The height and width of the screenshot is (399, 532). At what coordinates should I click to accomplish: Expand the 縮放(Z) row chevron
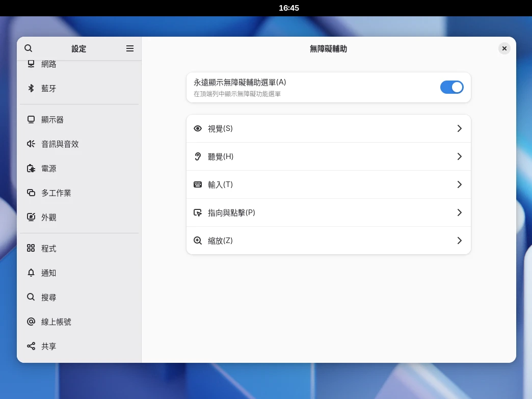point(459,241)
